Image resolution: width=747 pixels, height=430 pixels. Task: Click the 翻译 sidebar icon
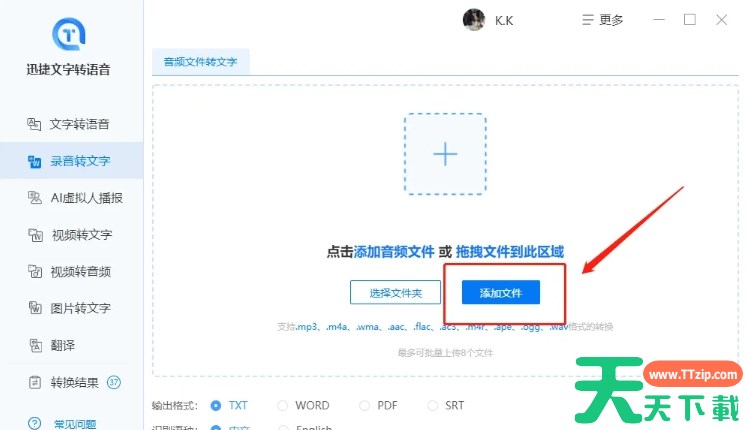pyautogui.click(x=35, y=345)
